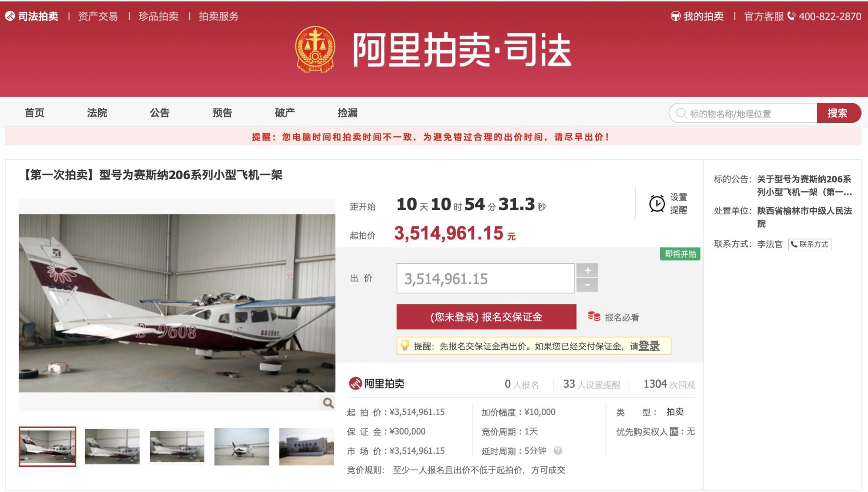Screen dimensions: 868x492
Task: Select the fifth thumbnail showing a building
Action: click(306, 446)
